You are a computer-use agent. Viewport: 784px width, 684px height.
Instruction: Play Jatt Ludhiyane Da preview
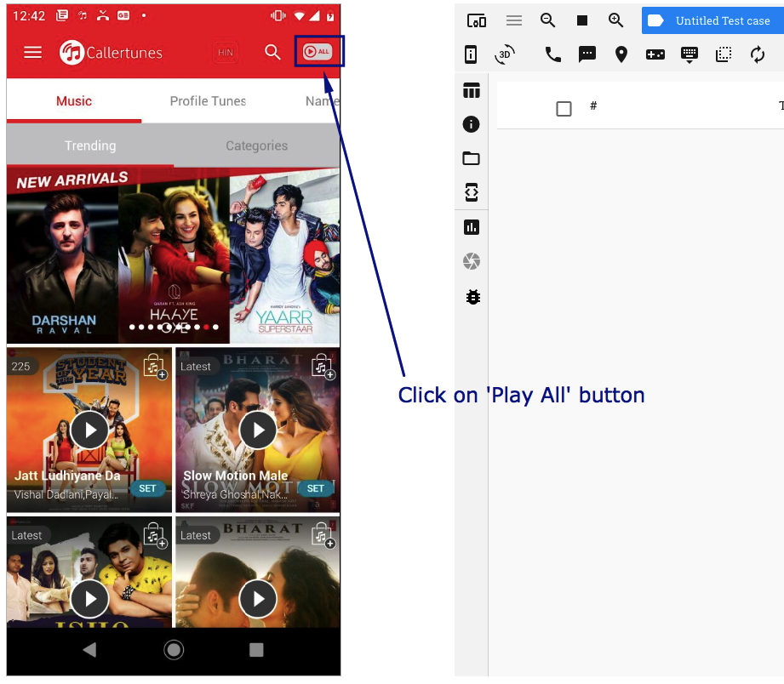point(89,430)
